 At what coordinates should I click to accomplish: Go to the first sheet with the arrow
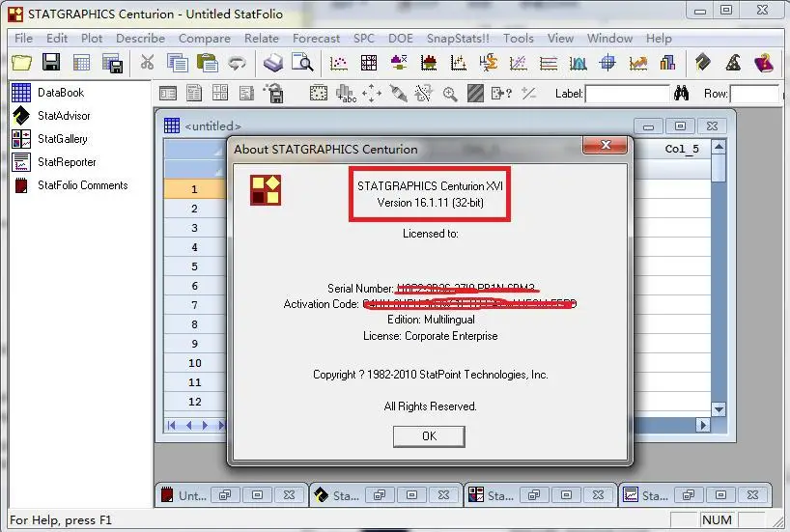coord(171,425)
